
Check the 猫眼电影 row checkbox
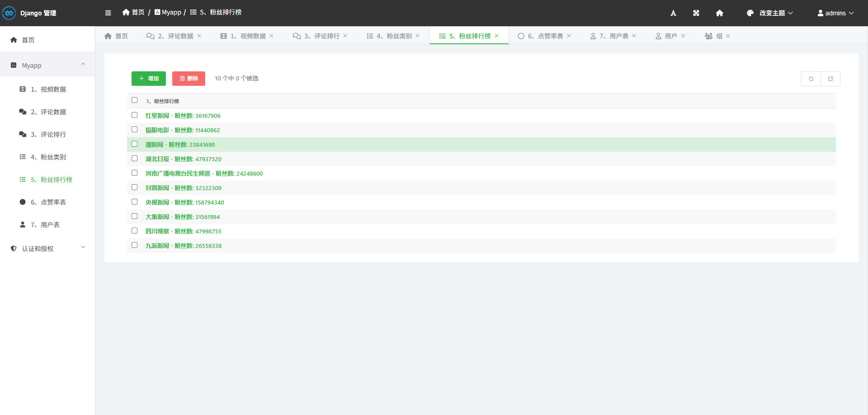point(134,130)
